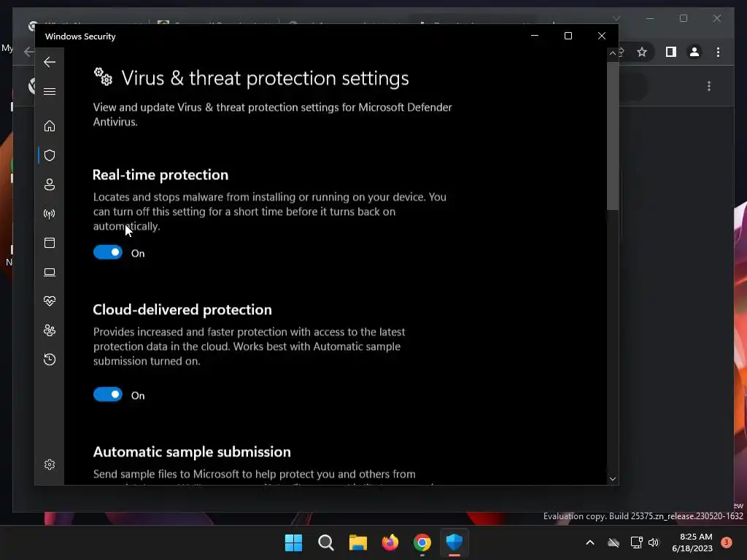Click the scroll down arrow in Windows Security
The height and width of the screenshot is (560, 747).
pos(613,479)
